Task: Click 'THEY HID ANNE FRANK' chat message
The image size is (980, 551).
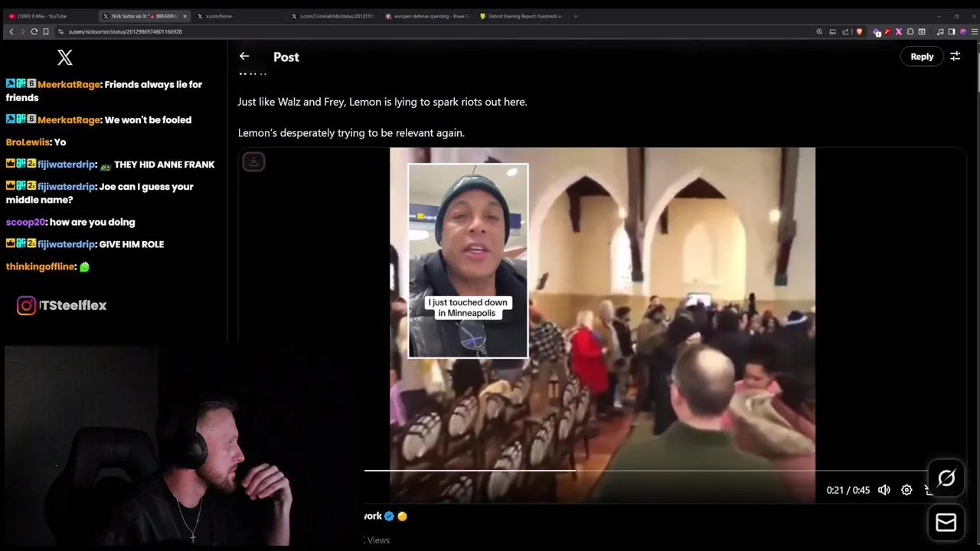Action: 165,164
